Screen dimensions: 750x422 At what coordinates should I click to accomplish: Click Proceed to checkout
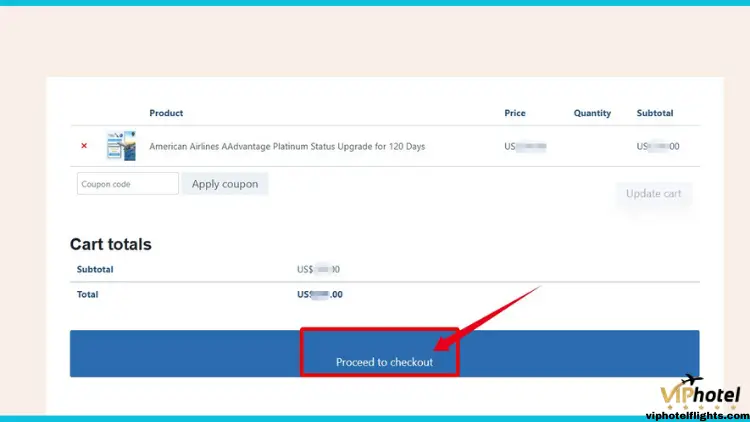384,354
